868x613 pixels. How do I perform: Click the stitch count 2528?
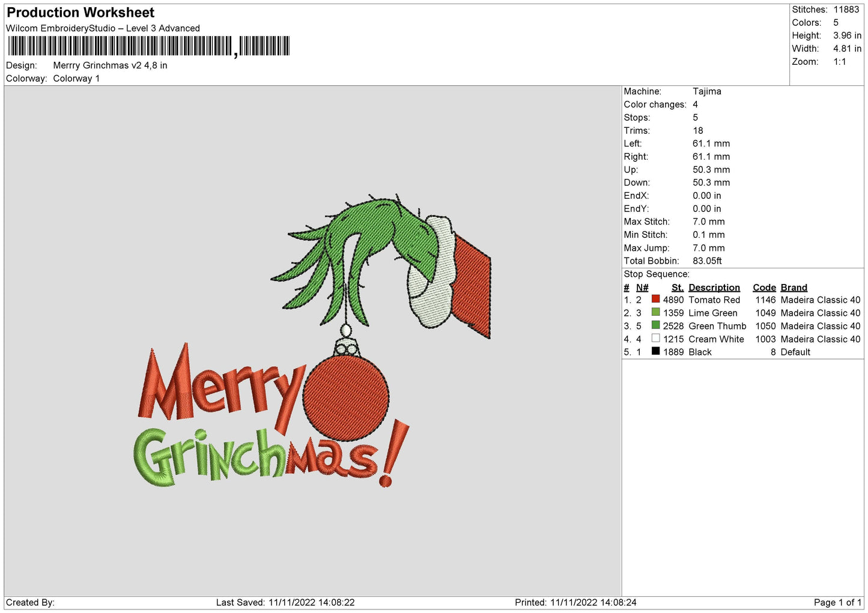[673, 326]
